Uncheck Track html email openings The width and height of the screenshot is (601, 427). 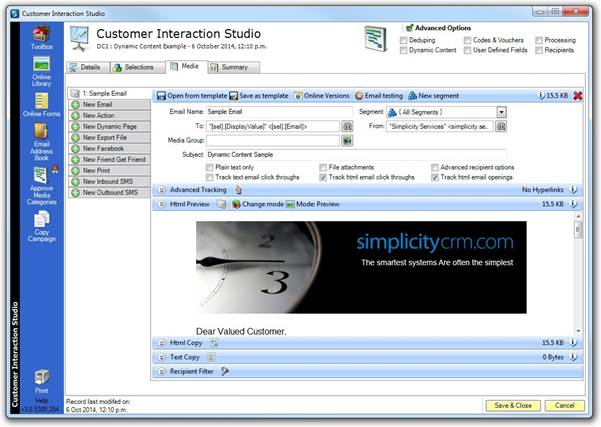pyautogui.click(x=435, y=177)
